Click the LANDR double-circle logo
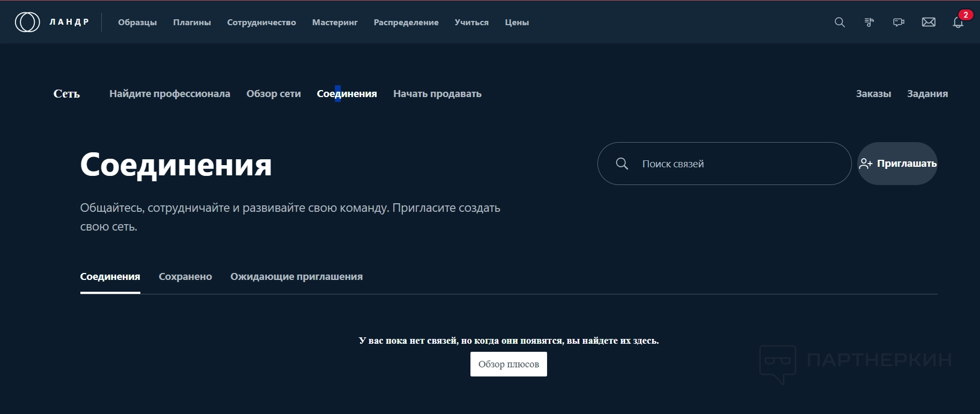 pyautogui.click(x=27, y=22)
